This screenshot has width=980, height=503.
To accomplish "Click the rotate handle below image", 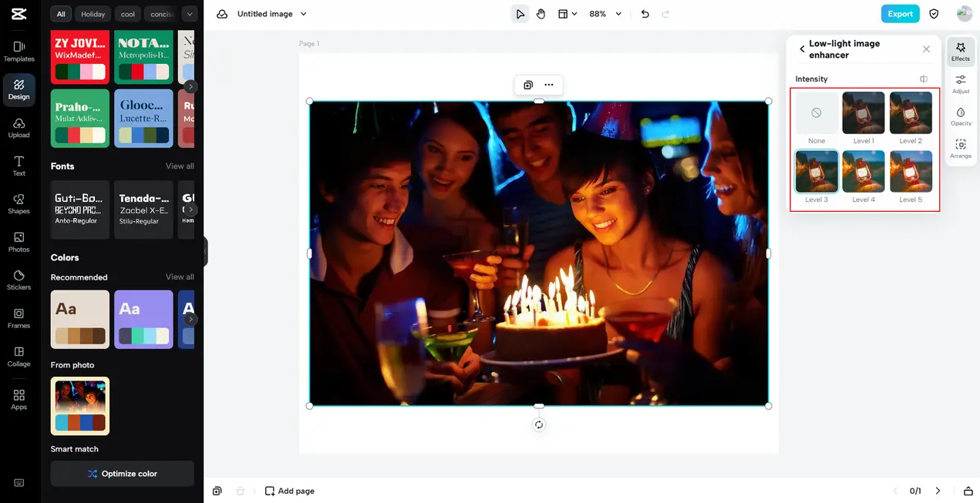I will pos(539,424).
